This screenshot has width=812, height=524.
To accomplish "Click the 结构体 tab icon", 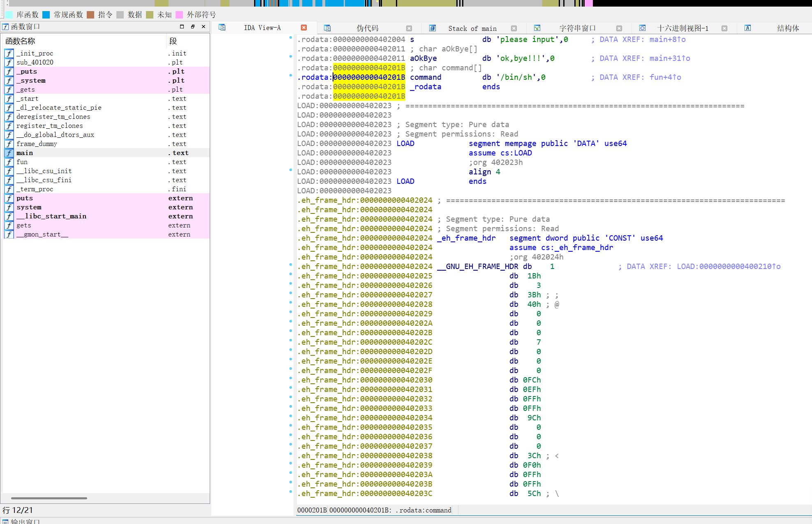I will (748, 28).
